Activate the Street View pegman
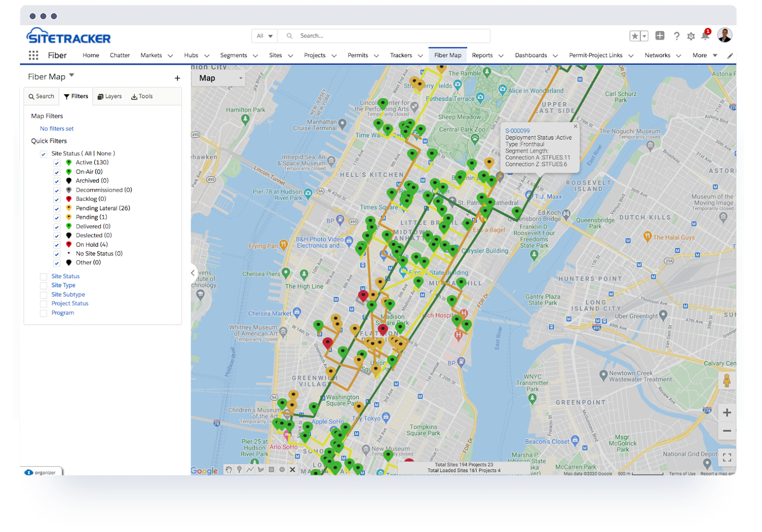Screen dimensions: 762x532 727,380
